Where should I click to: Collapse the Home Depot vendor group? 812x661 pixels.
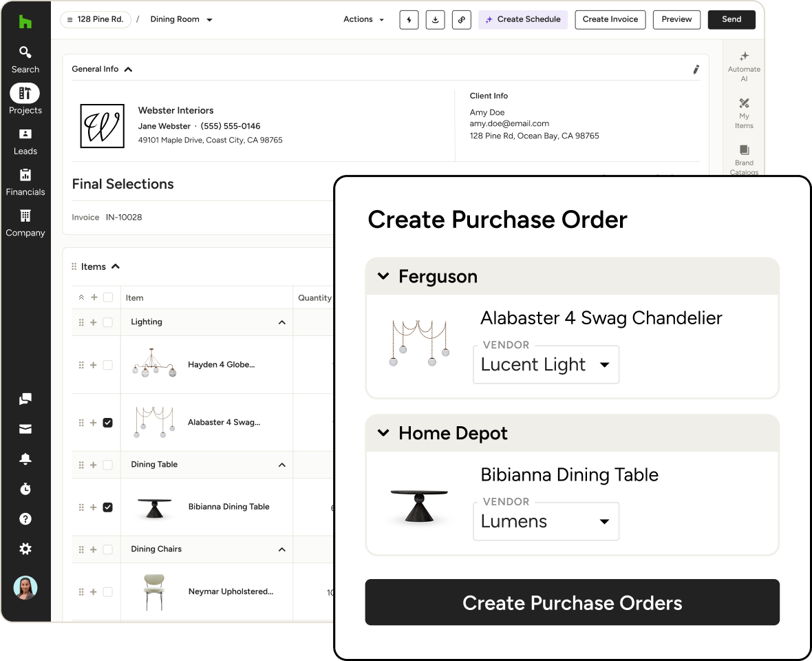point(383,433)
